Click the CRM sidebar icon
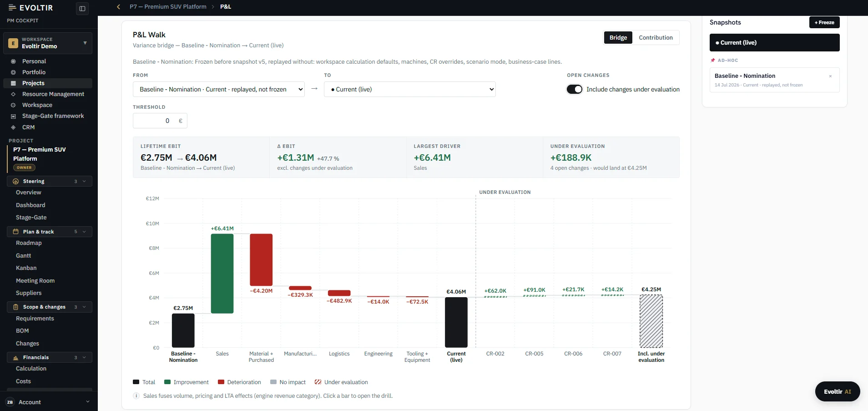Image resolution: width=868 pixels, height=411 pixels. click(13, 127)
